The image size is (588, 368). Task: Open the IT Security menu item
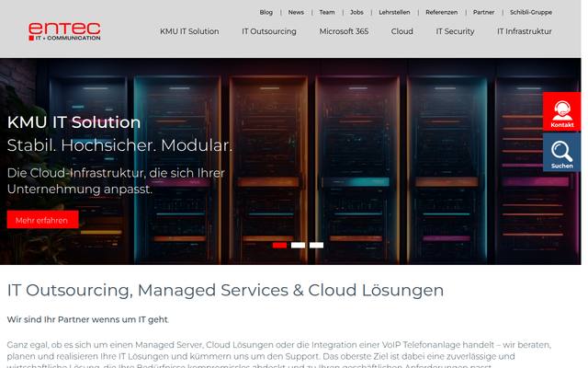coord(455,31)
